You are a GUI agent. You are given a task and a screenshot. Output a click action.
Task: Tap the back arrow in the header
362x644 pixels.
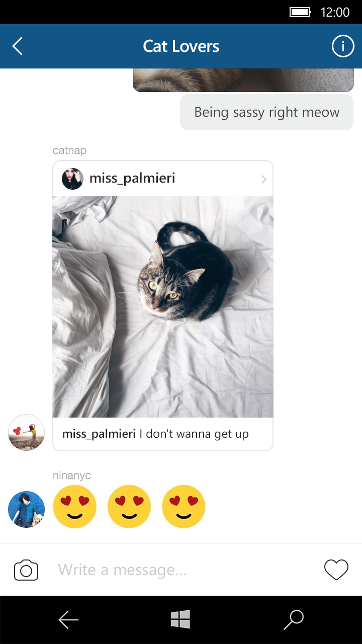coord(18,46)
